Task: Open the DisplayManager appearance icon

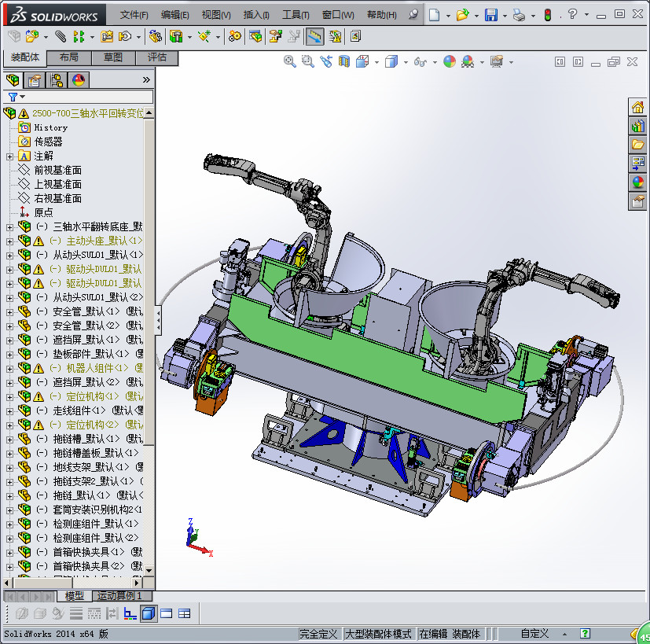Action: [x=78, y=79]
